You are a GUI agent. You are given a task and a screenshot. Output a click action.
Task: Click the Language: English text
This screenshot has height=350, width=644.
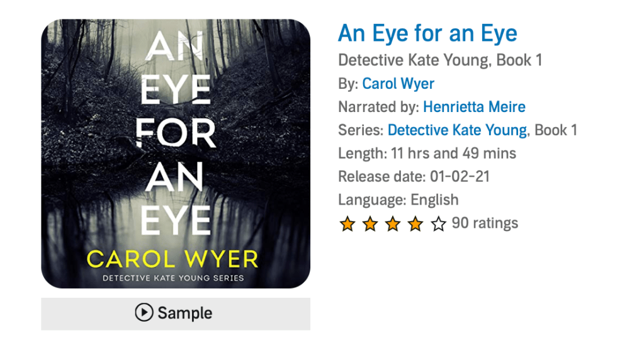(398, 200)
